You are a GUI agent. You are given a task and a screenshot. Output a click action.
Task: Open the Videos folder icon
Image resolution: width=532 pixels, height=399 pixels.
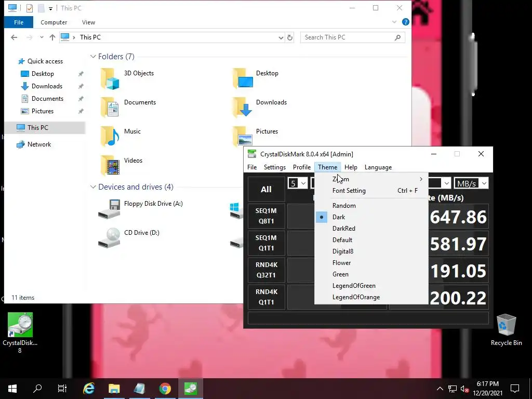click(x=110, y=166)
